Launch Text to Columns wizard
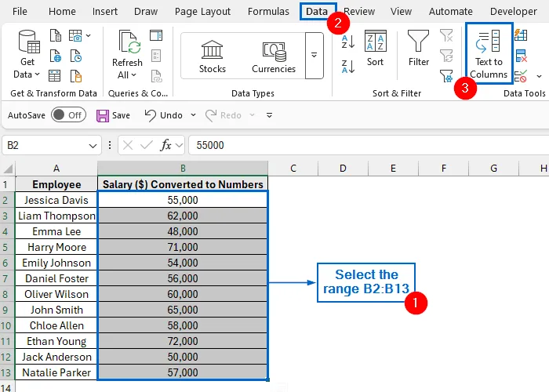Screen dimensions: 549x392 [x=489, y=54]
